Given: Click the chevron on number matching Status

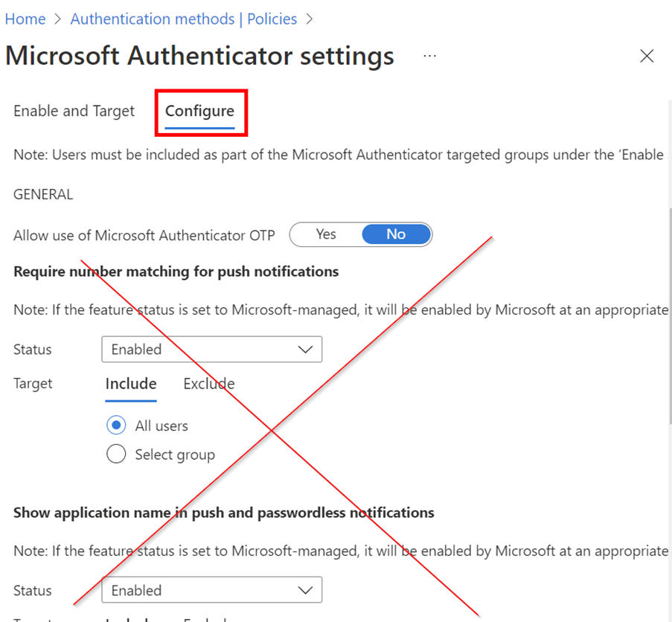Looking at the screenshot, I should click(x=305, y=349).
